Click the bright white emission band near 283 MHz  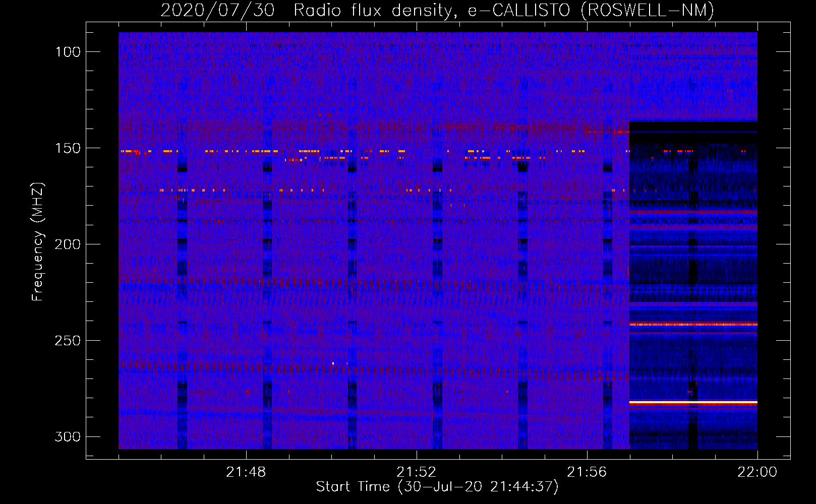(693, 403)
